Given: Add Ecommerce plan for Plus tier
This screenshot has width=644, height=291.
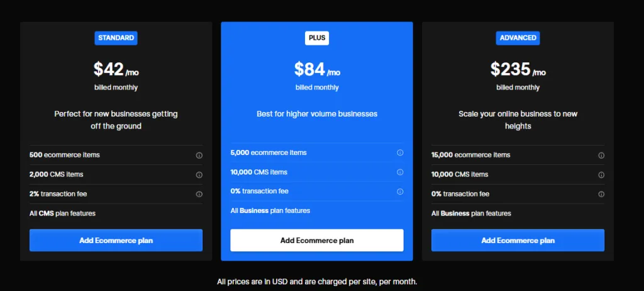Looking at the screenshot, I should coord(317,240).
